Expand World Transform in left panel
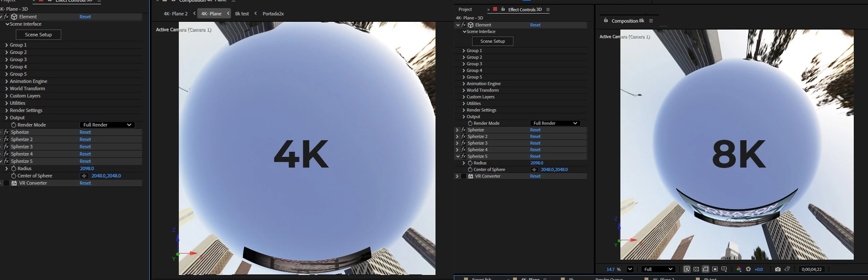Image resolution: width=868 pixels, height=280 pixels. (6, 88)
